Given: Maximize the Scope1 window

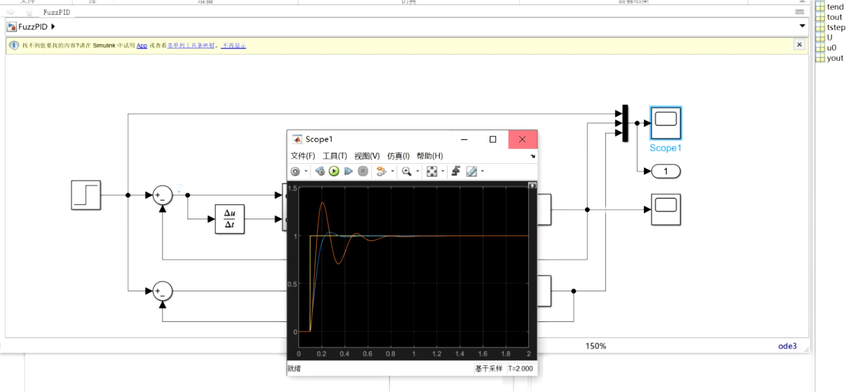Looking at the screenshot, I should (492, 139).
